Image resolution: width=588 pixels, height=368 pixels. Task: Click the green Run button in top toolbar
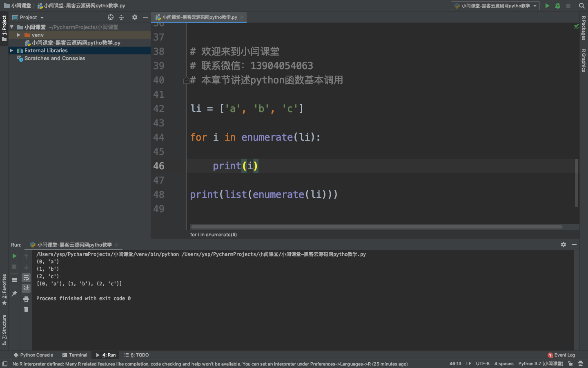[547, 6]
